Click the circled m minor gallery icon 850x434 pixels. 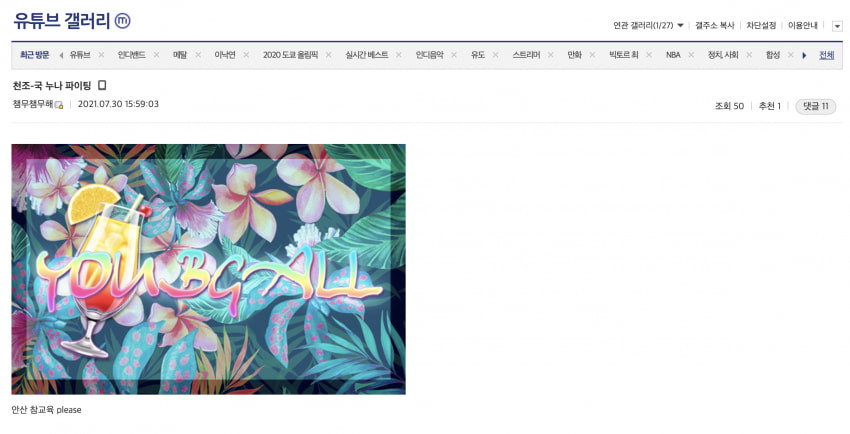(123, 21)
